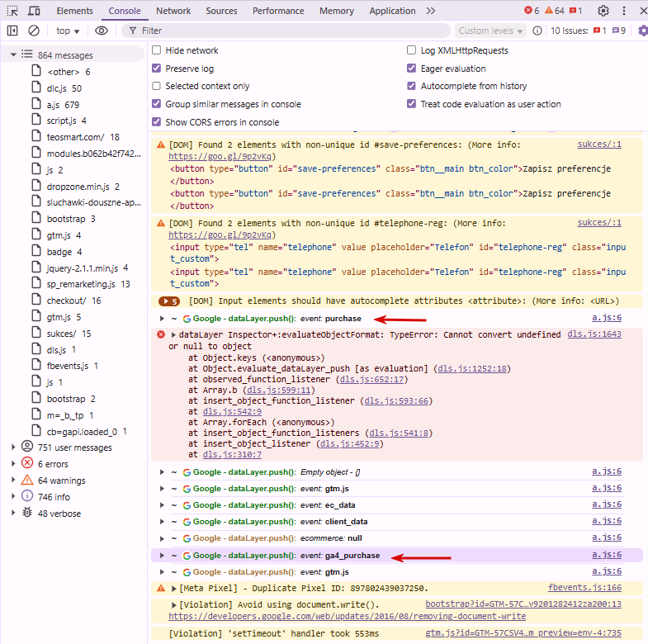
Task: Open dls.js:1643 source link
Action: click(594, 334)
